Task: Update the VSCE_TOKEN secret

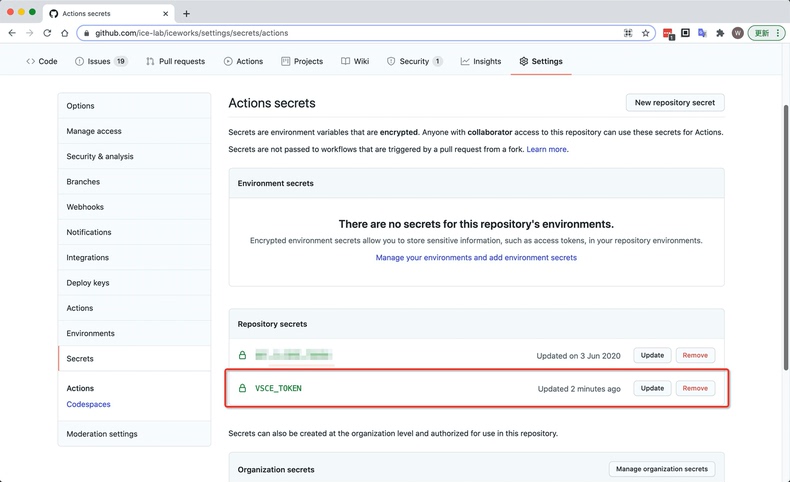Action: [652, 388]
